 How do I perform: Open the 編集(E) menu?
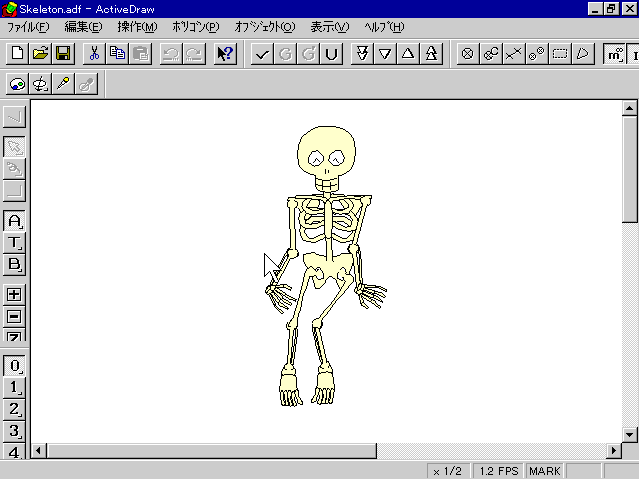[84, 27]
